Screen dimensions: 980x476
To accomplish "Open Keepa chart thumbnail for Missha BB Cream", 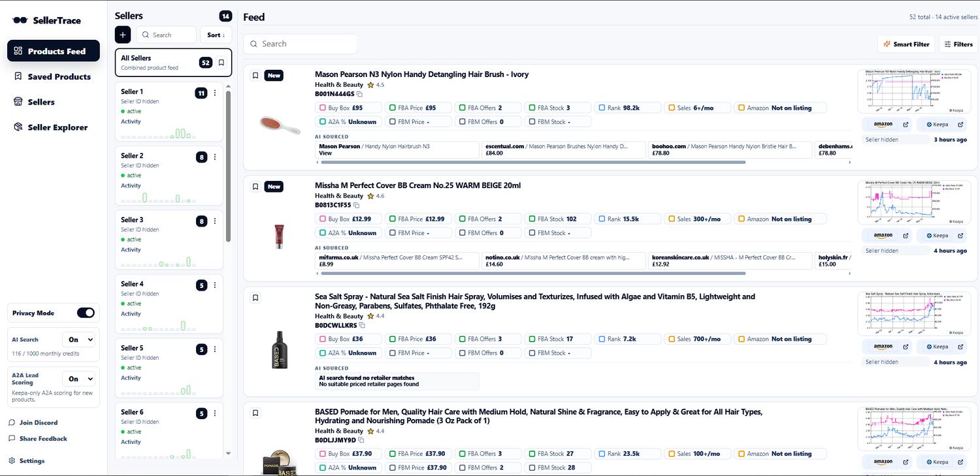I will coord(914,202).
